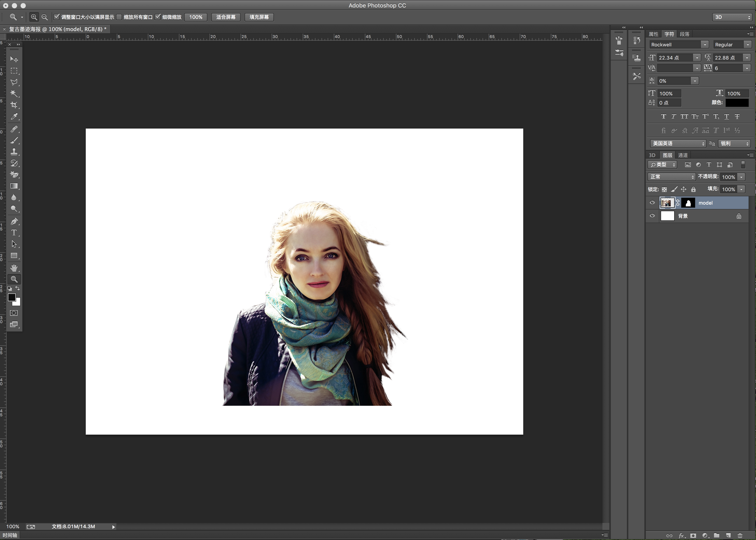Click the 适合屏幕 button

(226, 17)
